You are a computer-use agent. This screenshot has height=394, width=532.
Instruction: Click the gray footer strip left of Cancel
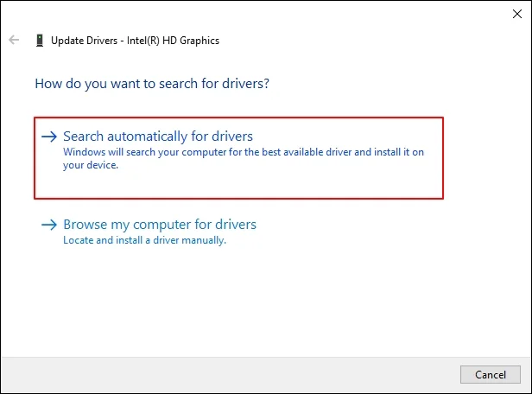tap(225, 374)
